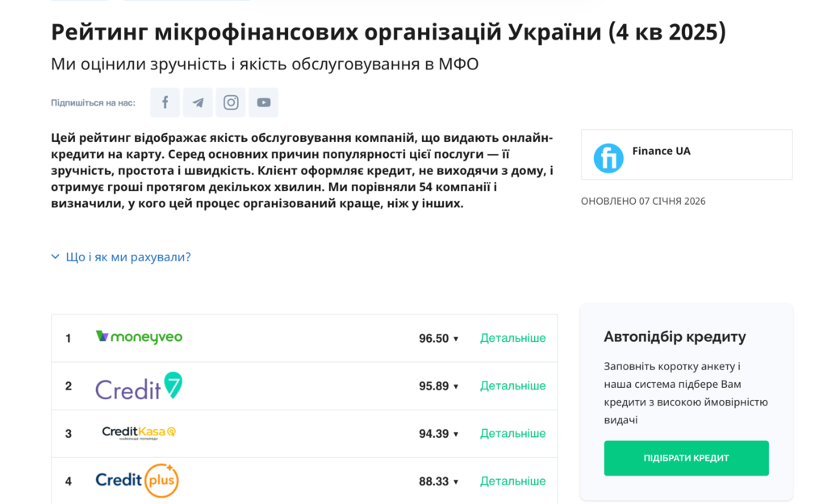This screenshot has height=504, width=823.
Task: Open "Детальніше" link for Moneyveo
Action: pos(512,338)
